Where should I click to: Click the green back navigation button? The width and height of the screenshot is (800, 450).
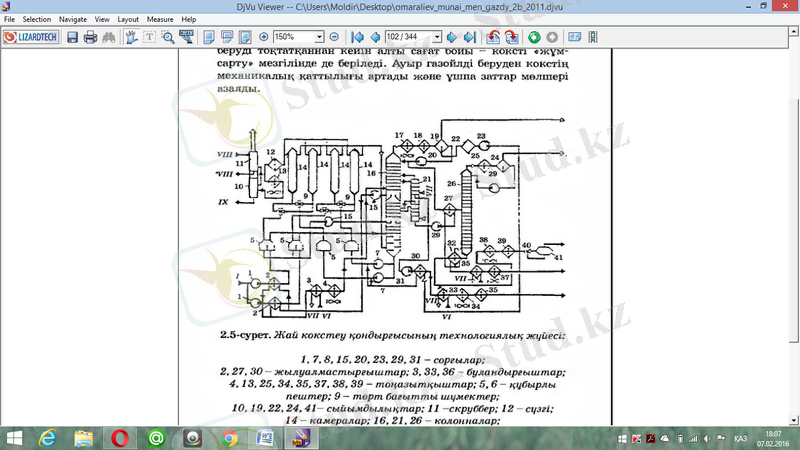point(534,37)
